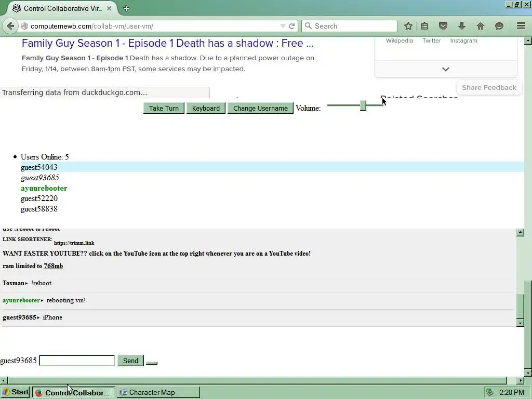
Task: Select user guest52220 in list
Action: pos(39,198)
